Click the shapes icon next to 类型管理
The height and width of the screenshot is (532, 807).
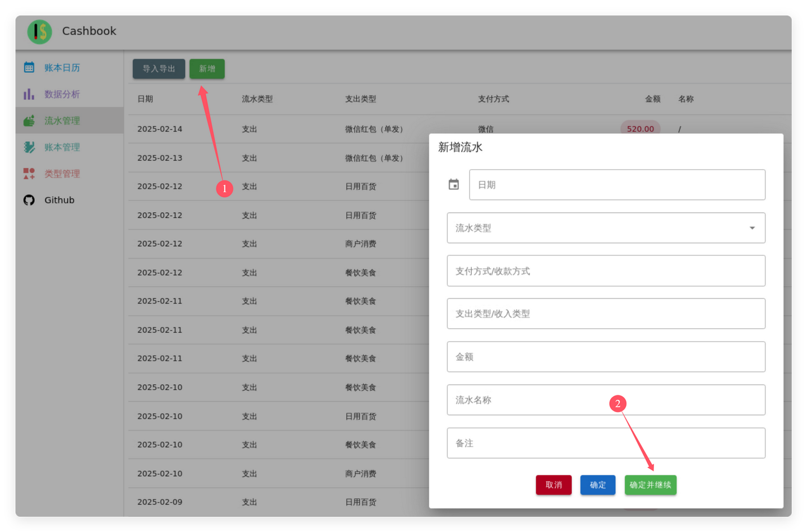[x=29, y=174]
